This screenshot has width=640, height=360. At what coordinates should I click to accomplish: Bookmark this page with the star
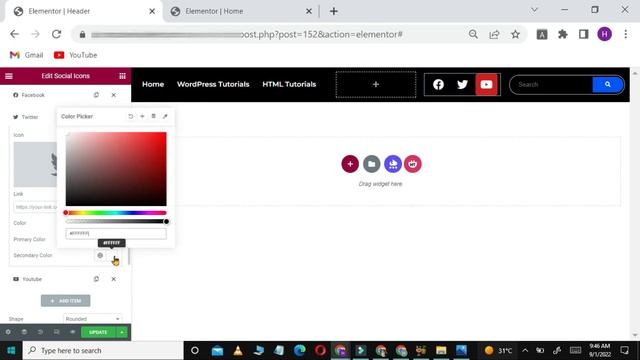516,34
